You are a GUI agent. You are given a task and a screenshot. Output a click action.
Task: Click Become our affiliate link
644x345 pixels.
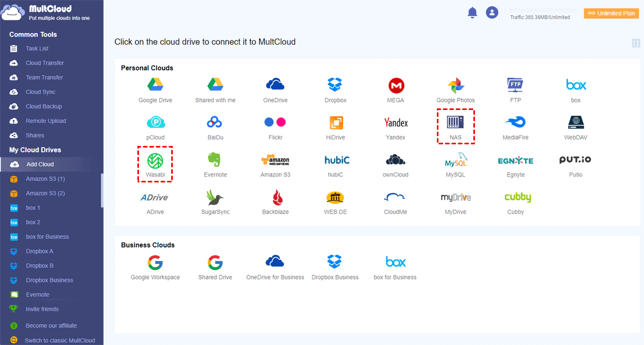pos(51,326)
